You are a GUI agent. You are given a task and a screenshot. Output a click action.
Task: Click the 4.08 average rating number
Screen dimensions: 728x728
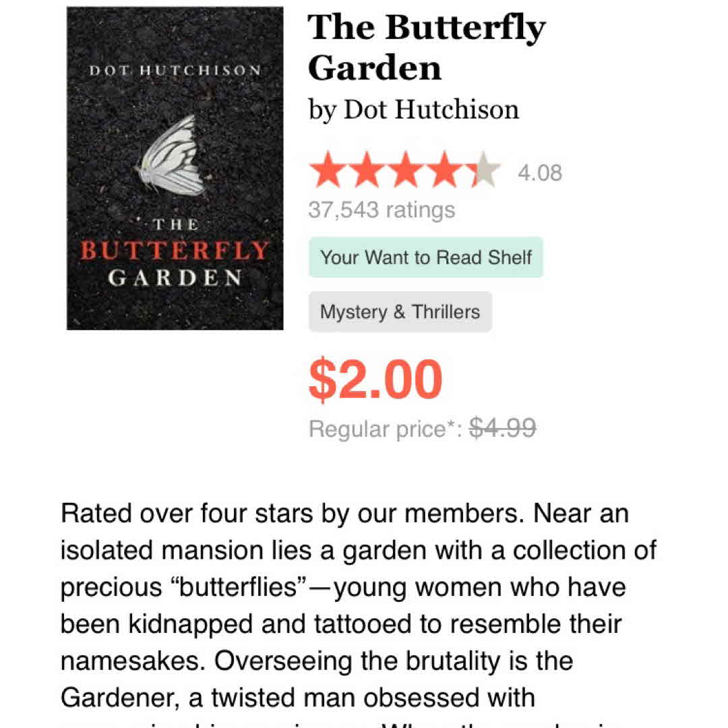[x=539, y=173]
